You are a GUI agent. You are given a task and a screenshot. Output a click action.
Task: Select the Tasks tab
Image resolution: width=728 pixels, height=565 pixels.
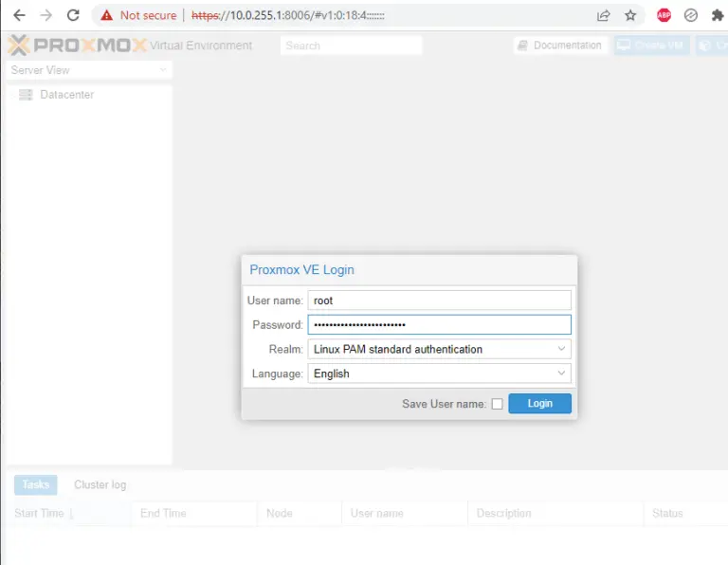click(x=36, y=484)
